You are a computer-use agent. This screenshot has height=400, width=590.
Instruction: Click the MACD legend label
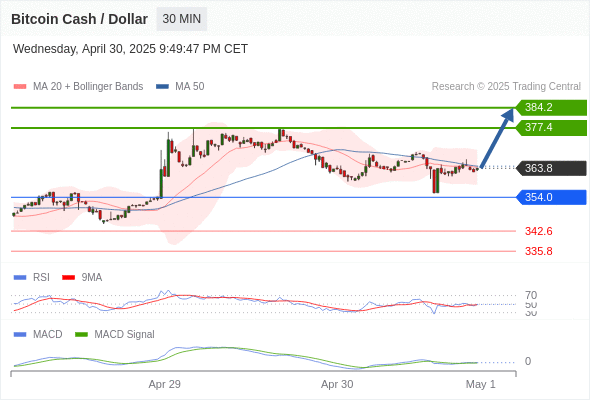48,335
